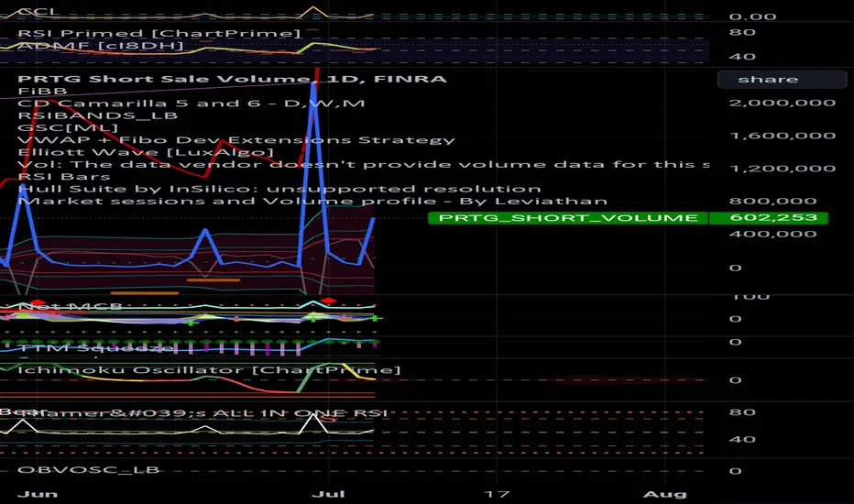The image size is (854, 504).
Task: Click the Jun date on time axis
Action: (37, 494)
